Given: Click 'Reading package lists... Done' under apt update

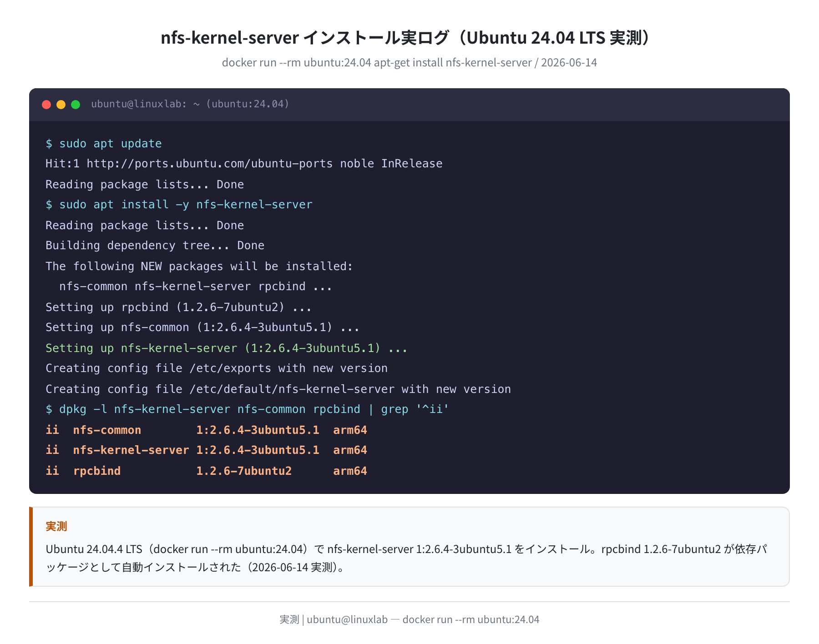Looking at the screenshot, I should [145, 184].
